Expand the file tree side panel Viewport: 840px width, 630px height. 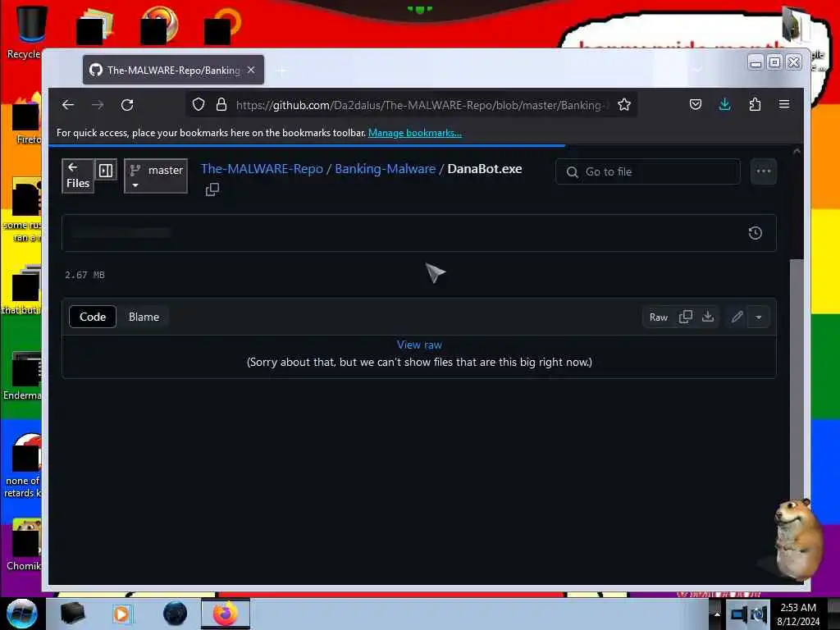click(106, 171)
